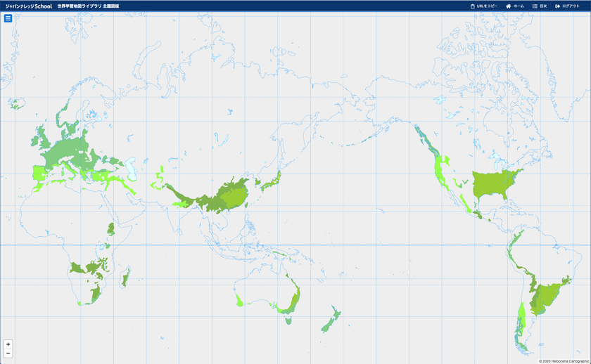This screenshot has width=591, height=364.
Task: Open the blue hamburger menu
Action: (x=8, y=18)
